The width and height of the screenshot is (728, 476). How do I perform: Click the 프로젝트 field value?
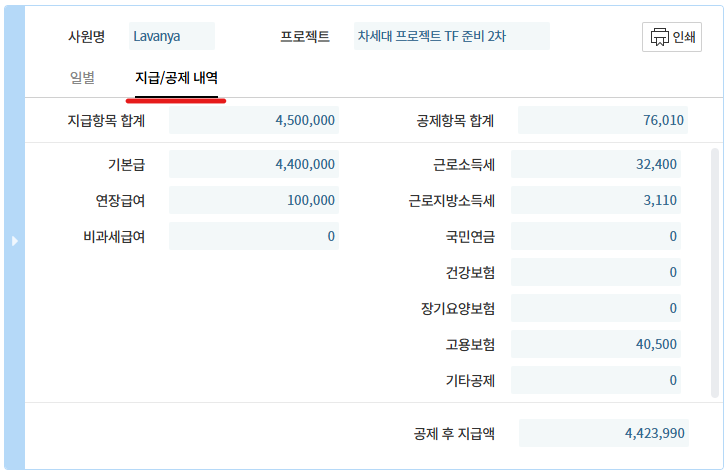(x=451, y=37)
